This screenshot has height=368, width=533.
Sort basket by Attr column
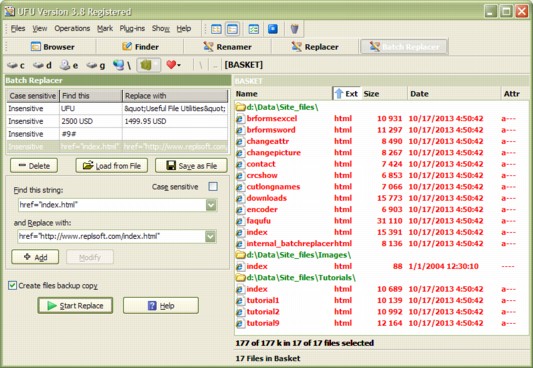pyautogui.click(x=514, y=94)
